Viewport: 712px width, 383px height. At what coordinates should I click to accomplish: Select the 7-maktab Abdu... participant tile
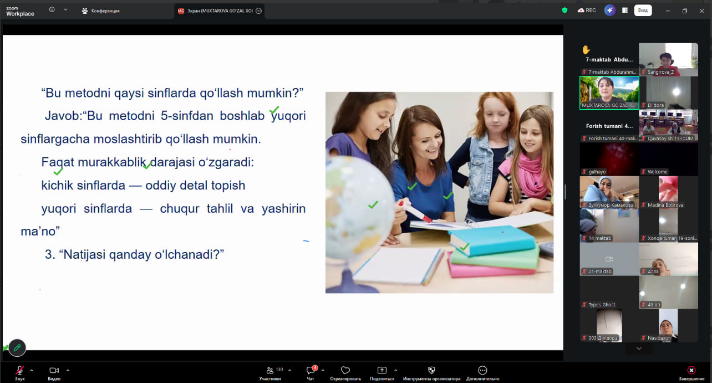pos(609,60)
